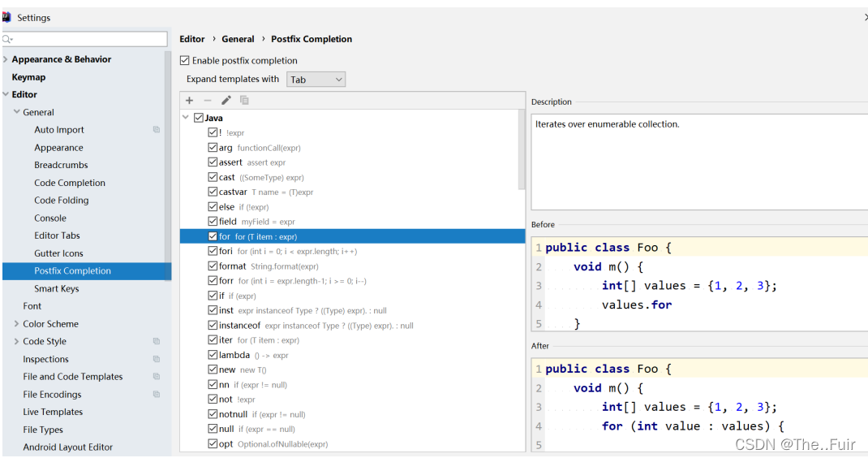Click the Description text area

700,162
